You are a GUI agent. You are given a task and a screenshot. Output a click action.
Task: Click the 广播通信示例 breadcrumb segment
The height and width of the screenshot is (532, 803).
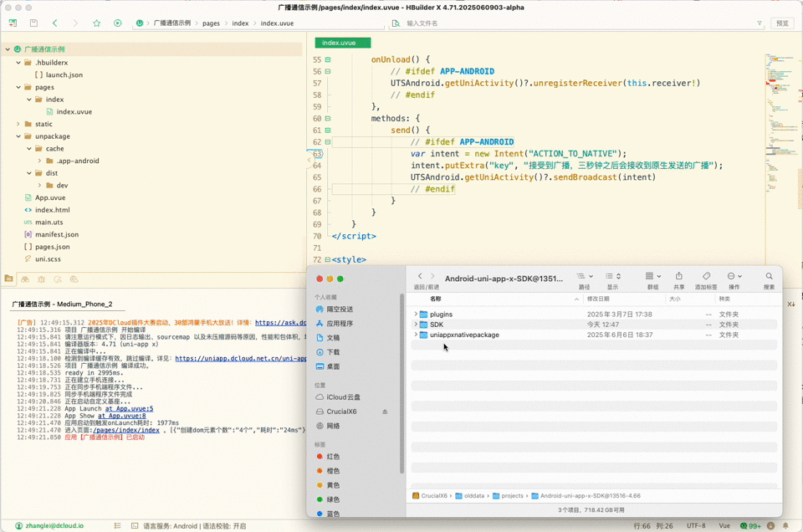(172, 23)
